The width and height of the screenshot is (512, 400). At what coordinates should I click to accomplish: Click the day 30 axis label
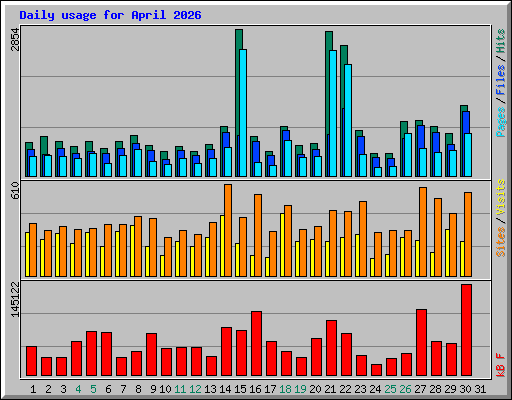pyautogui.click(x=465, y=389)
